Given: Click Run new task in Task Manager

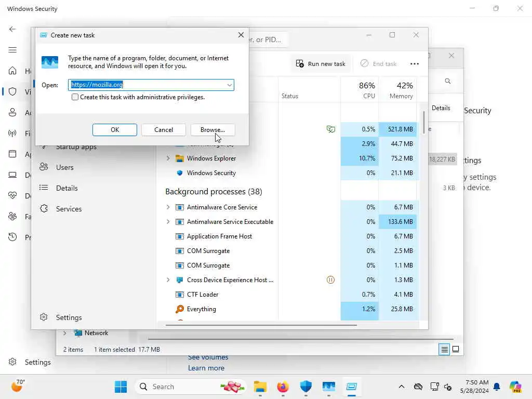Looking at the screenshot, I should (321, 64).
